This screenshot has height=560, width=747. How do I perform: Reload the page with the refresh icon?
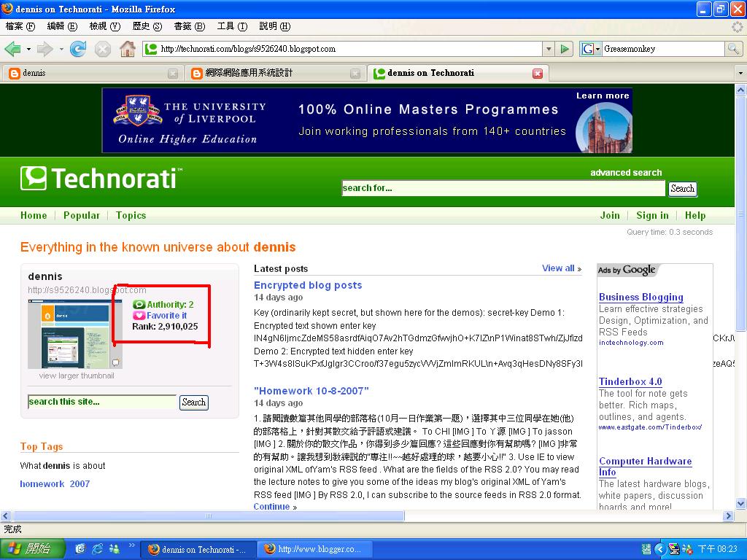(78, 49)
